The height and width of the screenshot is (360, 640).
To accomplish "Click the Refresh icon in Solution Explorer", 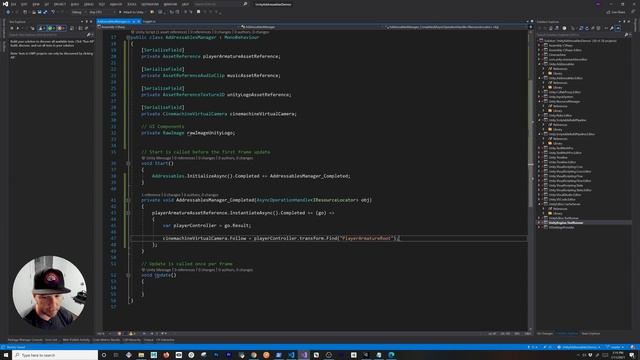I will [587, 28].
